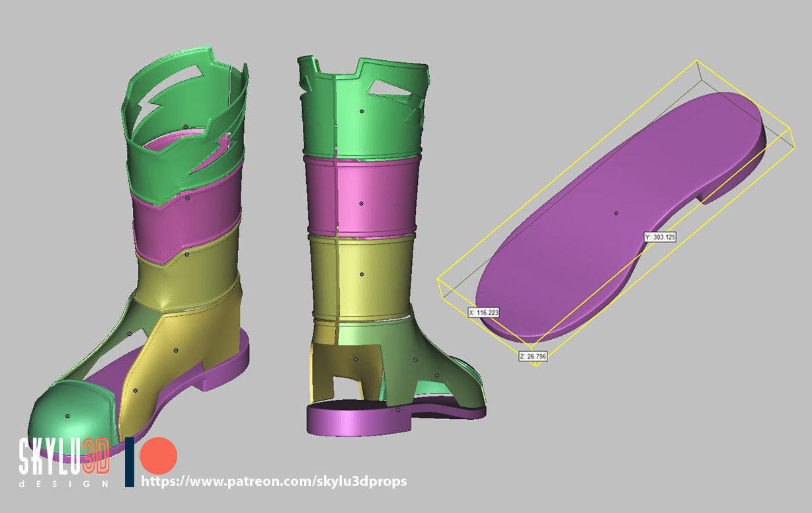This screenshot has height=513, width=812.
Task: Select the Z: 26.796 dimension label
Action: pos(534,356)
